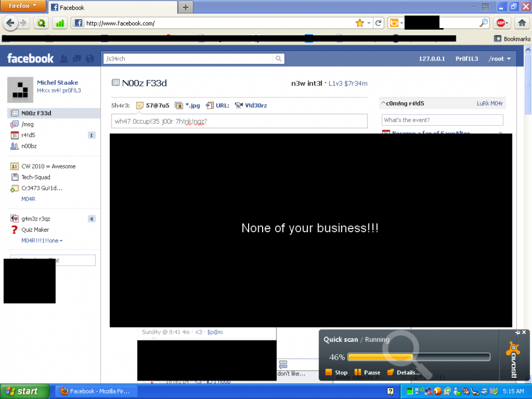This screenshot has height=399, width=532.
Task: Click the green bars signal toolbar icon
Action: (x=60, y=23)
